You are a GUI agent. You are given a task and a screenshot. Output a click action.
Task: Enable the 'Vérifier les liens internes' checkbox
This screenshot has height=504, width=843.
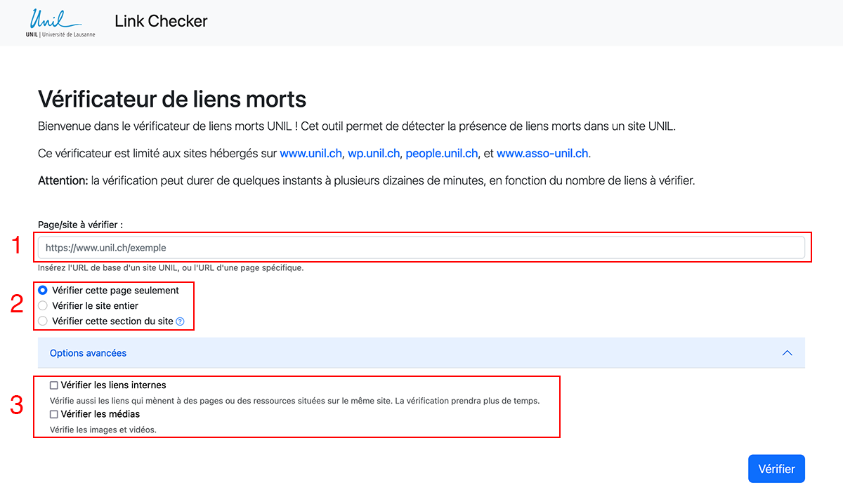(x=54, y=385)
